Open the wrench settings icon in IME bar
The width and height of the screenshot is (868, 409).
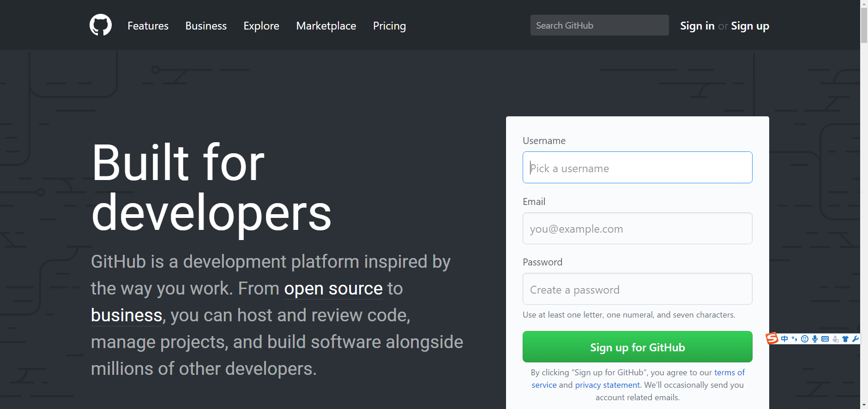click(x=855, y=339)
